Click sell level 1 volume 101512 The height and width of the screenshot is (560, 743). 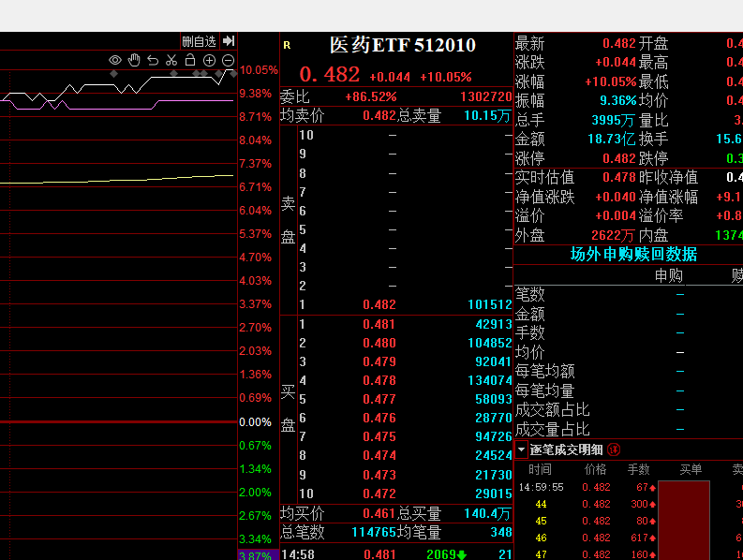(x=489, y=304)
